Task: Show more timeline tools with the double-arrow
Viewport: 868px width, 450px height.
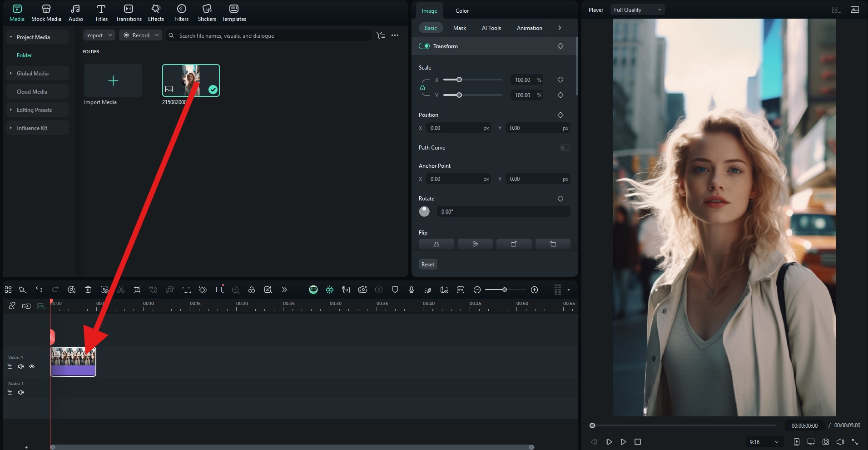Action: pyautogui.click(x=284, y=290)
